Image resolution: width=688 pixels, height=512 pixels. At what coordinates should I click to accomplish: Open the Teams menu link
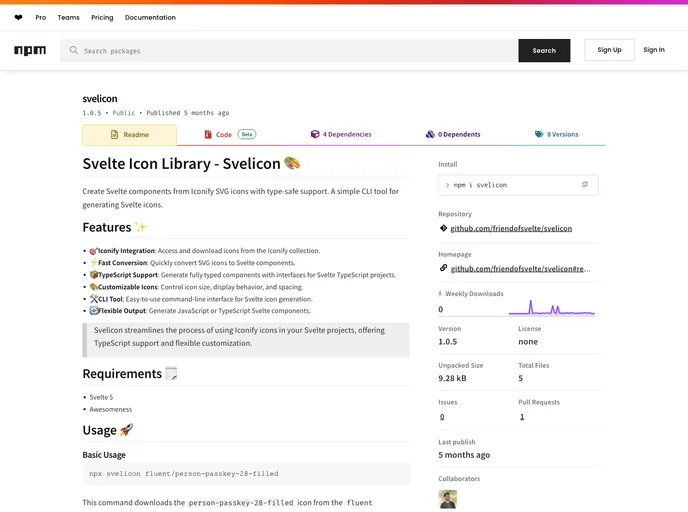coord(68,18)
